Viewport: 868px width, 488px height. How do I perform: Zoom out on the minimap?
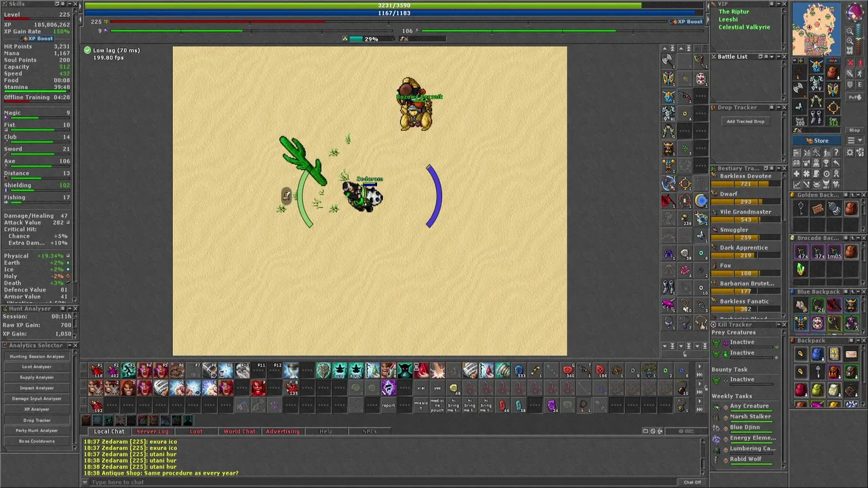pos(850,31)
